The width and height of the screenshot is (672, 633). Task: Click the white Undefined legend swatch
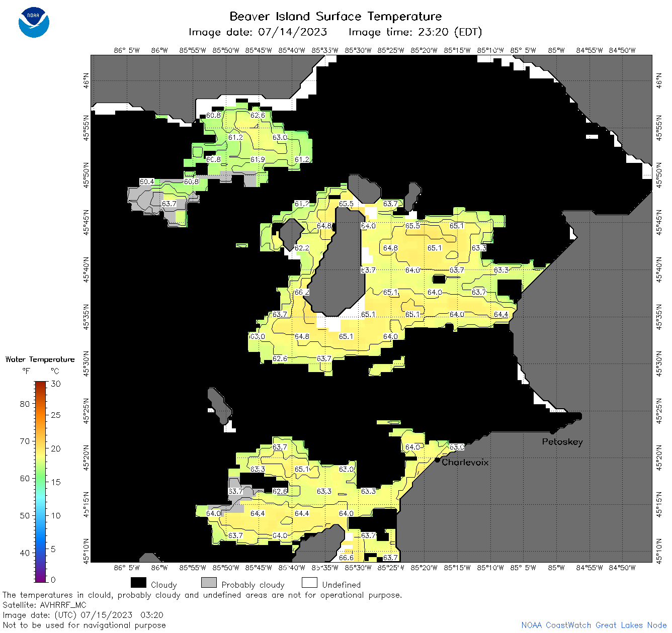309,583
